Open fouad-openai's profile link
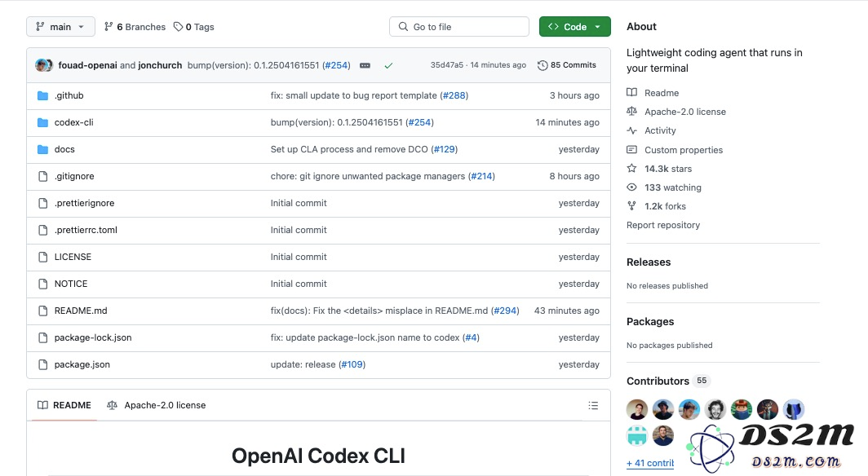 pos(87,65)
